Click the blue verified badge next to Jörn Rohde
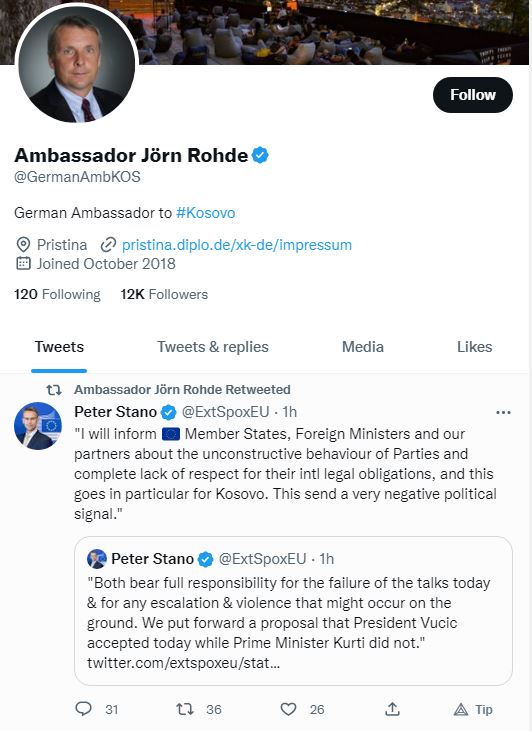Screen dimensions: 532x731 pos(260,155)
